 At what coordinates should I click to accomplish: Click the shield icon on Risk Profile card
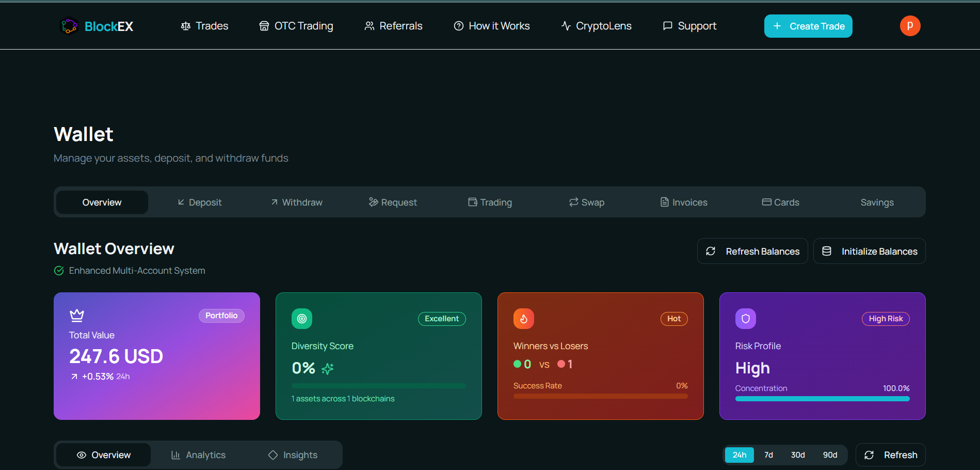click(x=746, y=319)
